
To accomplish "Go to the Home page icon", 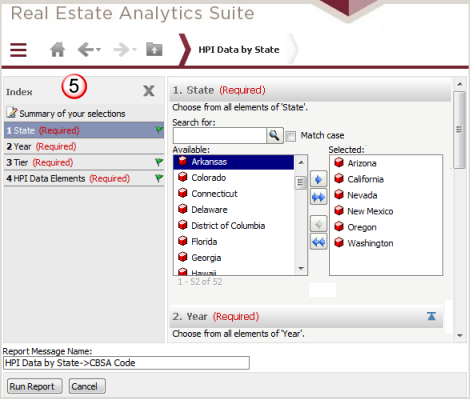I will coord(57,50).
